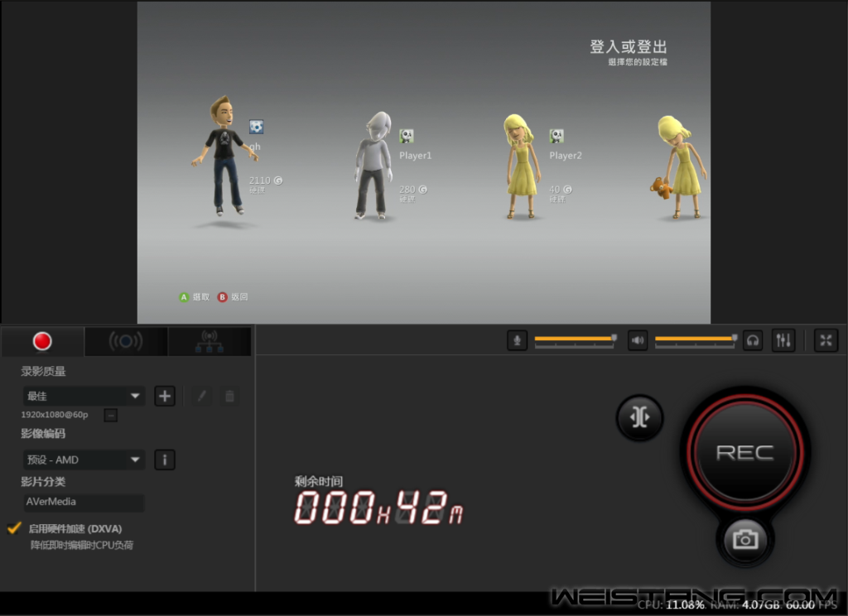Click the Player1 panda gamer picture
The height and width of the screenshot is (616, 848).
coord(407,136)
